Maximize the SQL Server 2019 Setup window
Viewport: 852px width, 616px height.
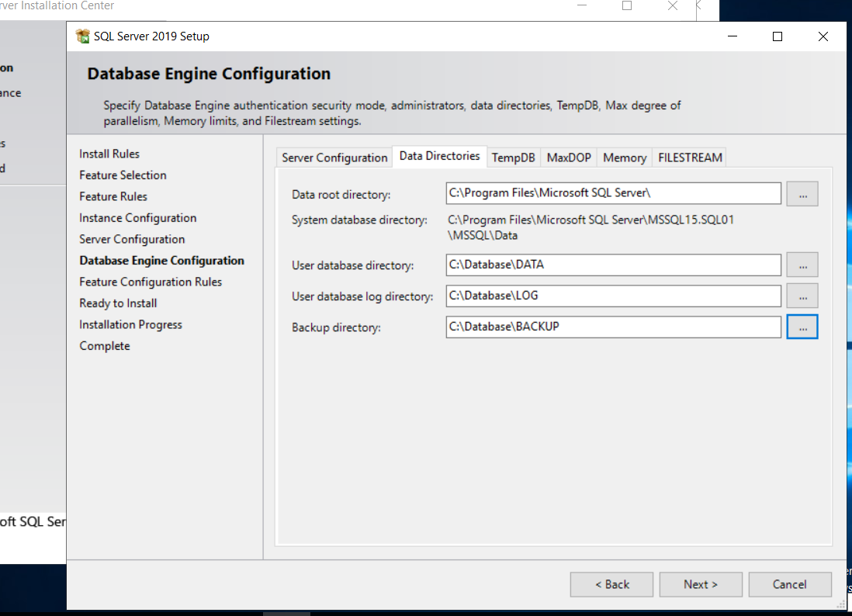click(778, 36)
